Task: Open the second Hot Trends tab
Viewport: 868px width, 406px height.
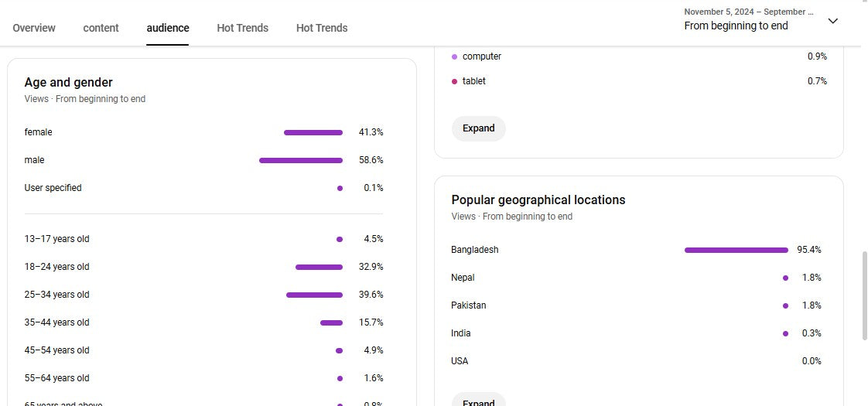Action: 322,28
